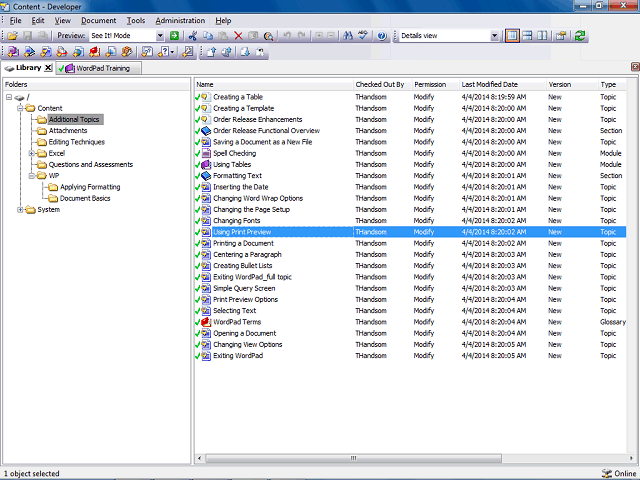Open the View menu
640x480 pixels.
62,20
